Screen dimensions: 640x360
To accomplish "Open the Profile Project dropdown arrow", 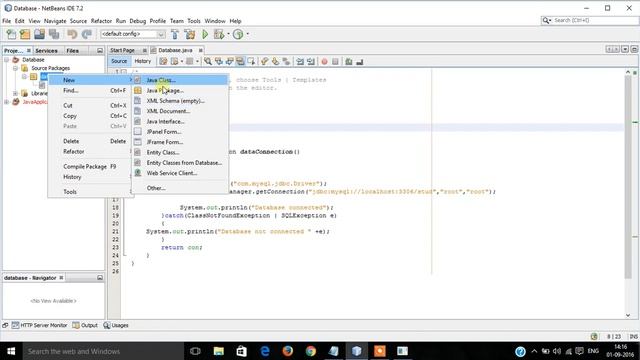I will (247, 34).
